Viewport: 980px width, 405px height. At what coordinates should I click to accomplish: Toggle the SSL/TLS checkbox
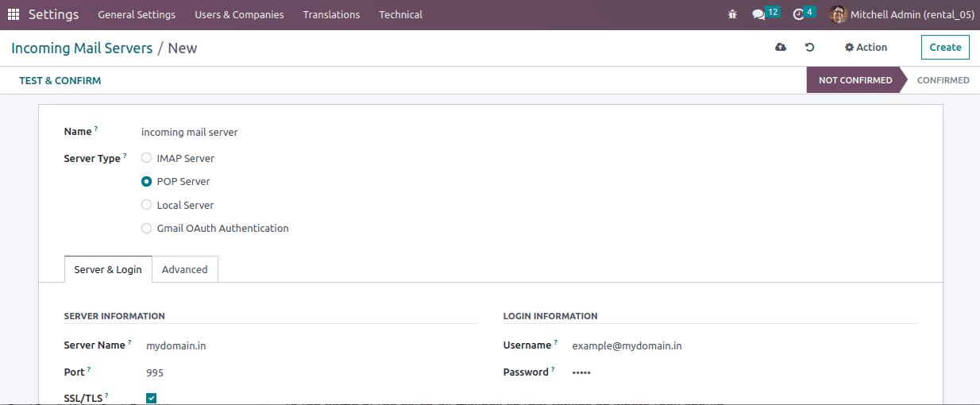coord(152,398)
